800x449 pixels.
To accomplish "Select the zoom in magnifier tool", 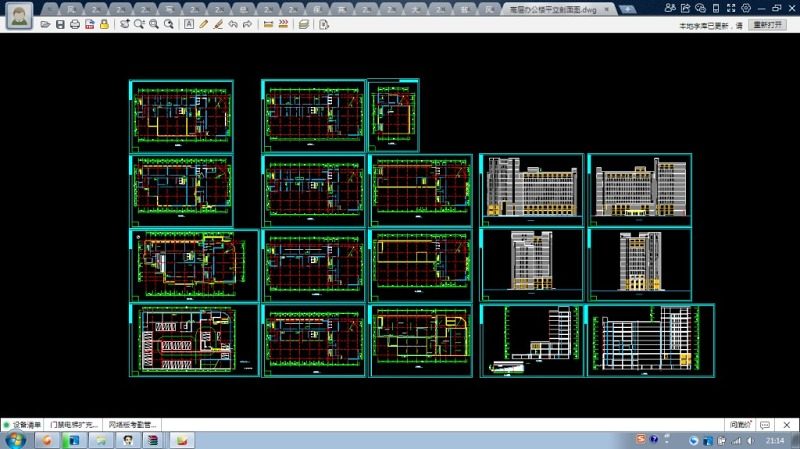I will (x=139, y=24).
